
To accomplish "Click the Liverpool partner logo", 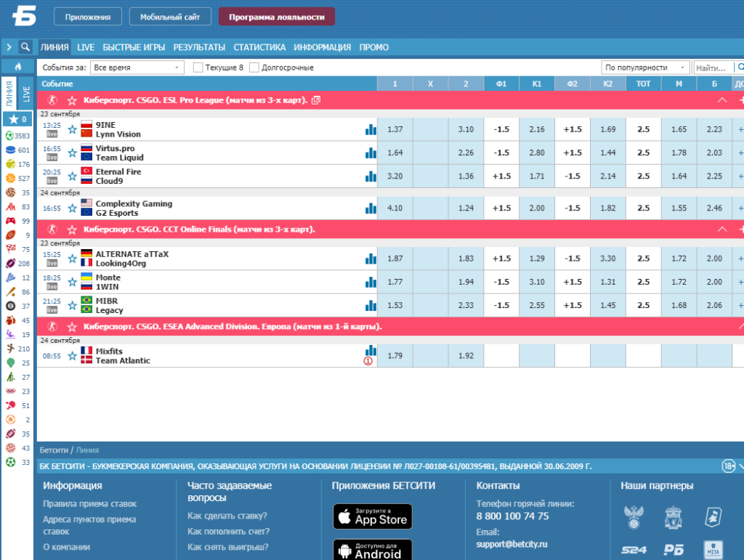I will point(674,517).
